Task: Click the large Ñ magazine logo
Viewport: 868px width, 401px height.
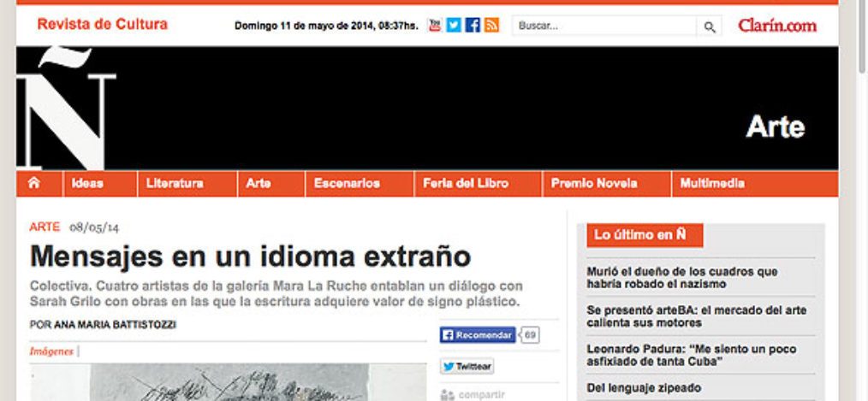Action: (x=67, y=108)
